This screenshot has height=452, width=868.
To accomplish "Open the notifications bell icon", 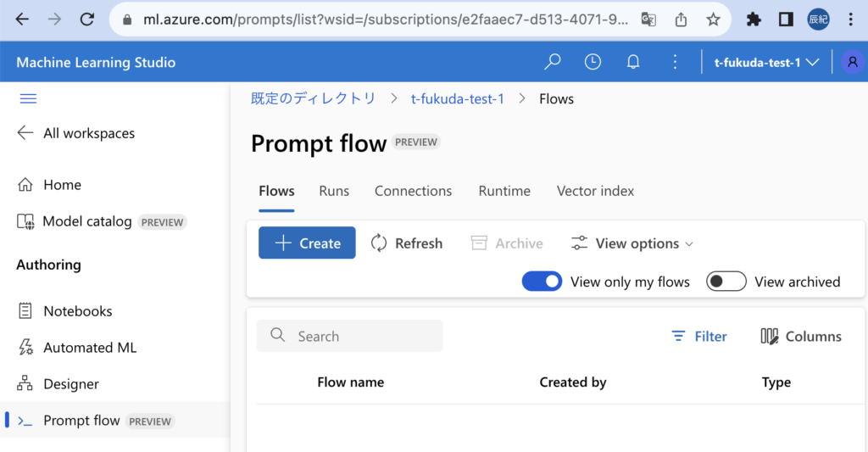I will click(633, 62).
